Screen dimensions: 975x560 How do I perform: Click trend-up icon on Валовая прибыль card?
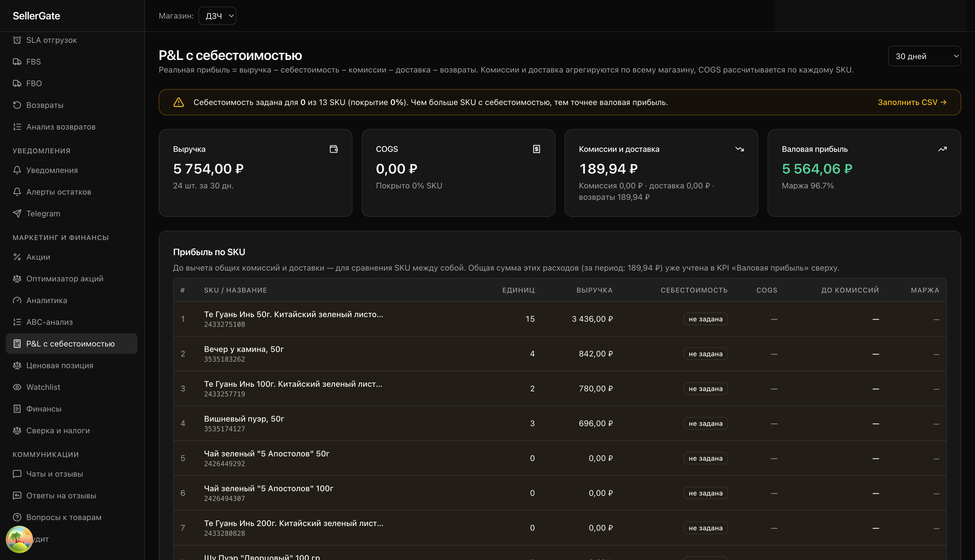(x=942, y=149)
